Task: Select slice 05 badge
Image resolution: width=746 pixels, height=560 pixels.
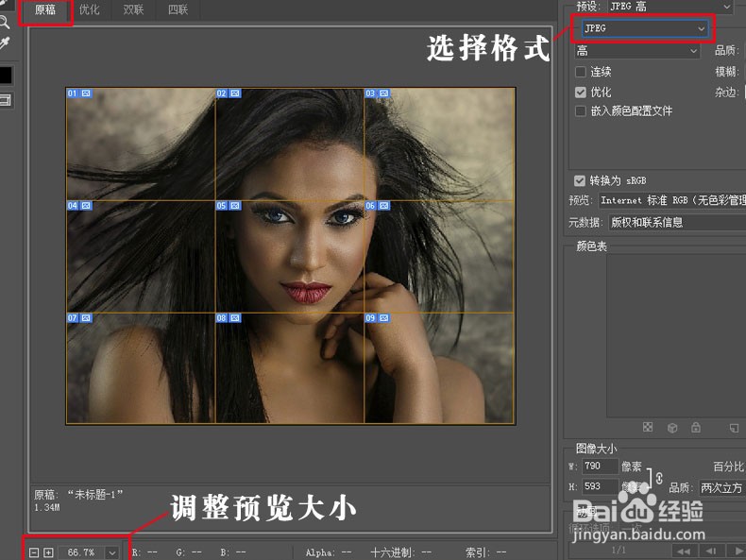Action: point(229,206)
